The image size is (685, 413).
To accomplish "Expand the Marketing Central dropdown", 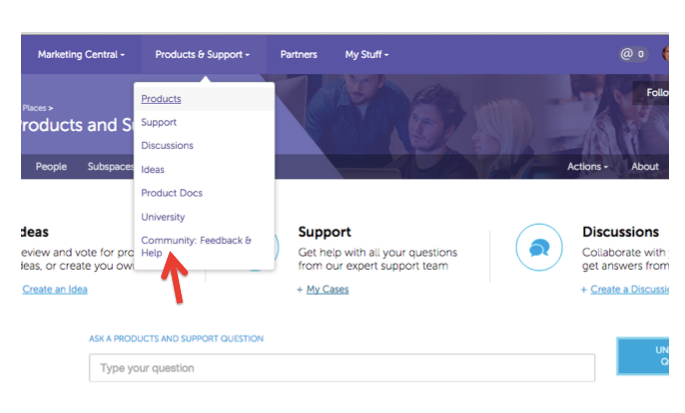I will click(81, 55).
